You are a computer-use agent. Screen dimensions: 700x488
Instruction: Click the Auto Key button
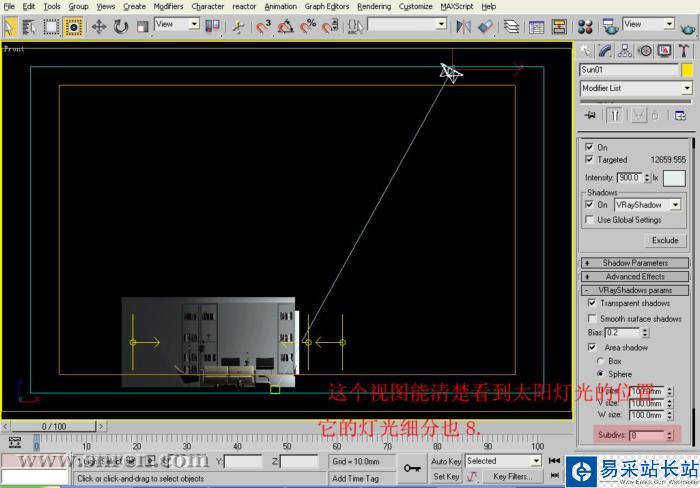tap(446, 461)
